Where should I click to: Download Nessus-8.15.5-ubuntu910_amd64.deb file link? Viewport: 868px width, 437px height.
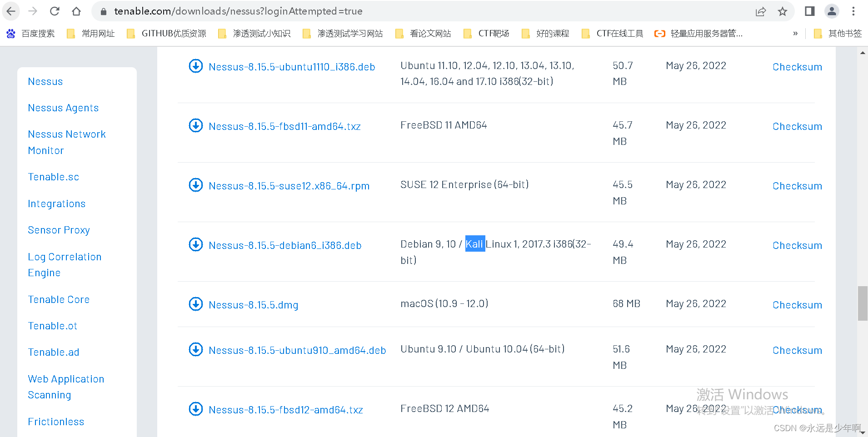tap(297, 351)
